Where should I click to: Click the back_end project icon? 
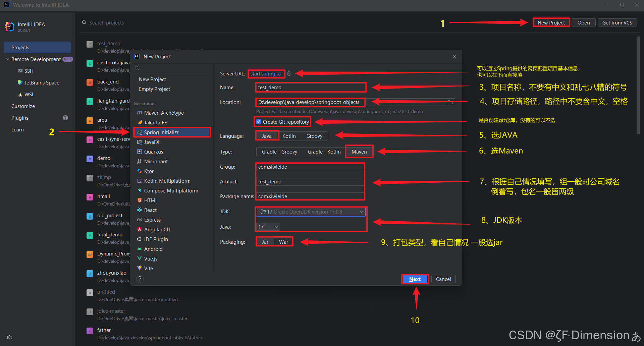pyautogui.click(x=90, y=82)
